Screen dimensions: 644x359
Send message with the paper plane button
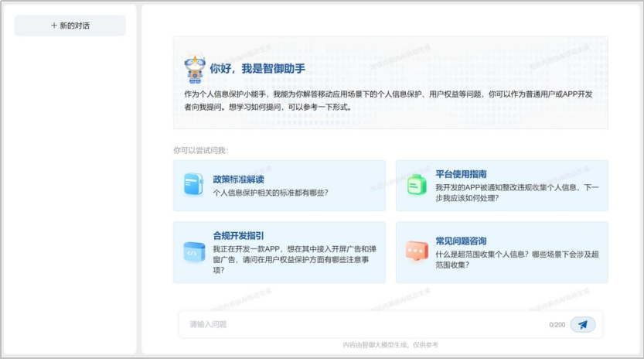(x=583, y=325)
